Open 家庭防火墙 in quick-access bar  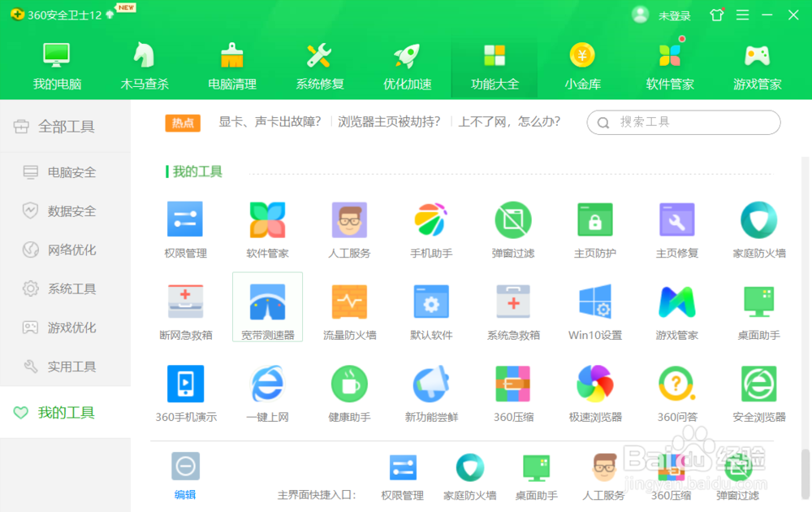469,477
